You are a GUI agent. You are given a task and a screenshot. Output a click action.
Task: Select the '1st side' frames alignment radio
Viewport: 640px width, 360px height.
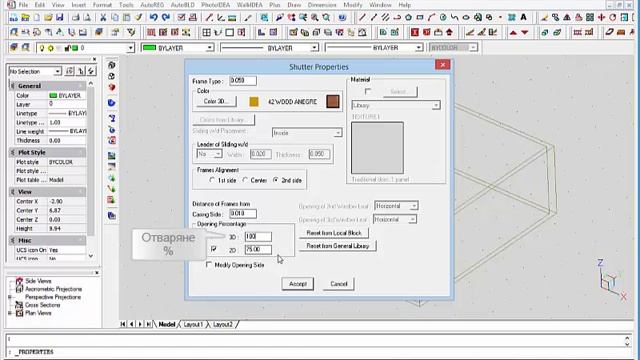[212, 180]
